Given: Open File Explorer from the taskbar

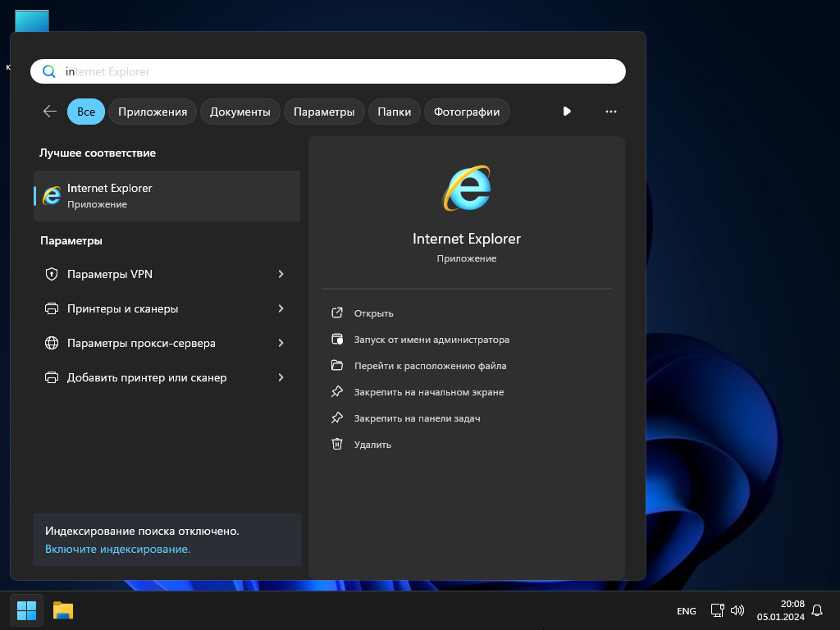Looking at the screenshot, I should tap(63, 610).
